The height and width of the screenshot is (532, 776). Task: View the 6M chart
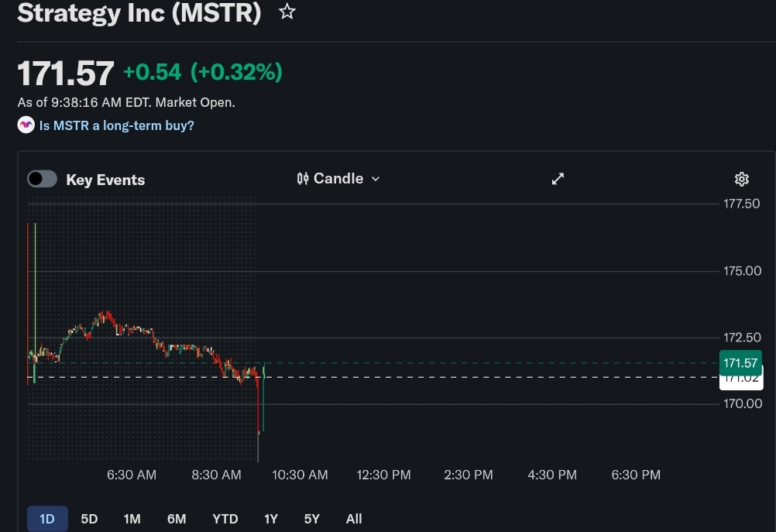click(x=176, y=519)
